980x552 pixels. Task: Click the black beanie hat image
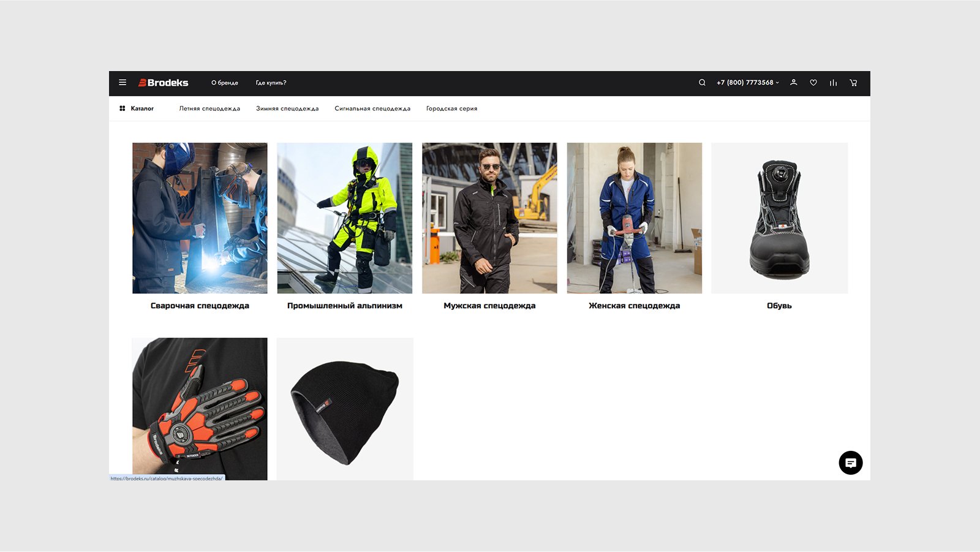tap(345, 409)
